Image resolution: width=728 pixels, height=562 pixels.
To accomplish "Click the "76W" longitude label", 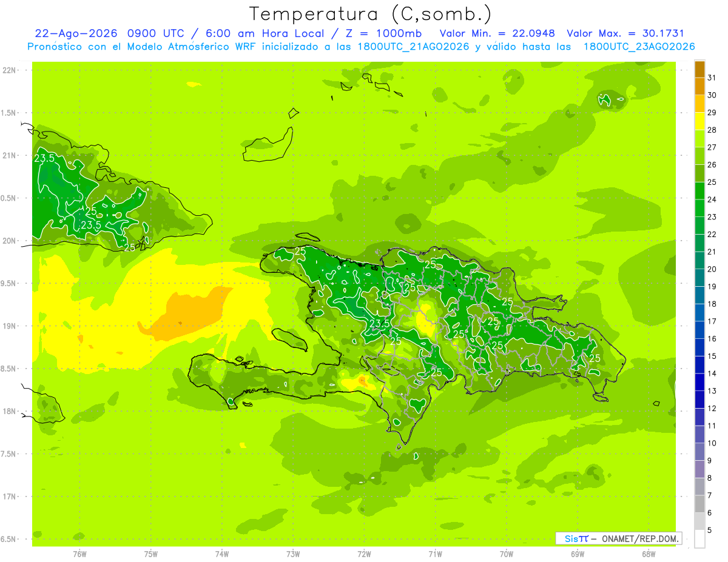I will (x=79, y=554).
